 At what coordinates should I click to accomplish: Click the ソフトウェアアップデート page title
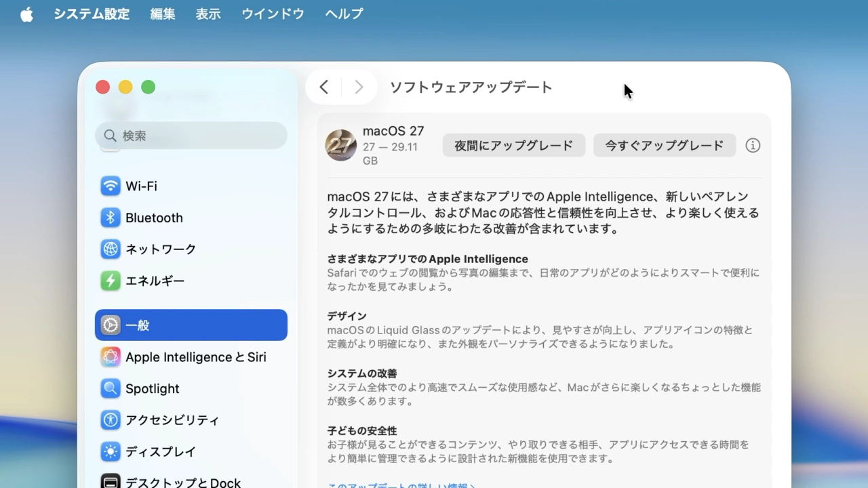point(471,87)
